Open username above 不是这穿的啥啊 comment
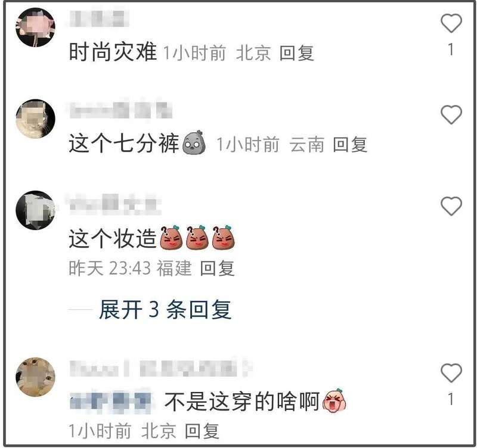 [x=160, y=369]
